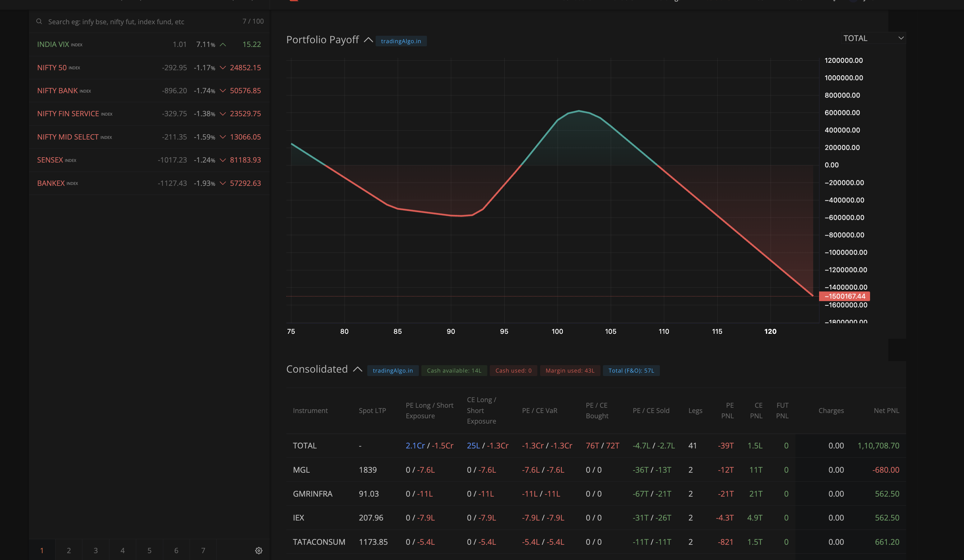
Task: Collapse the Portfolio Payoff section chevron
Action: coord(368,40)
